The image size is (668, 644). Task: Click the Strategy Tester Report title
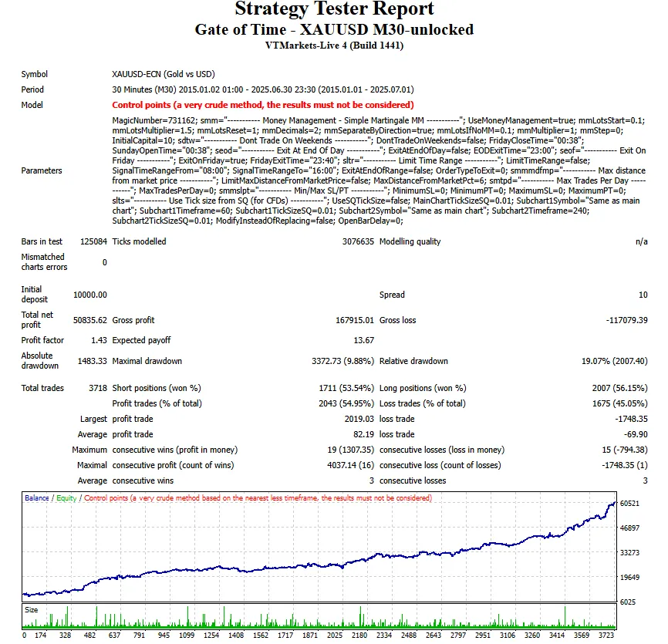(x=335, y=8)
